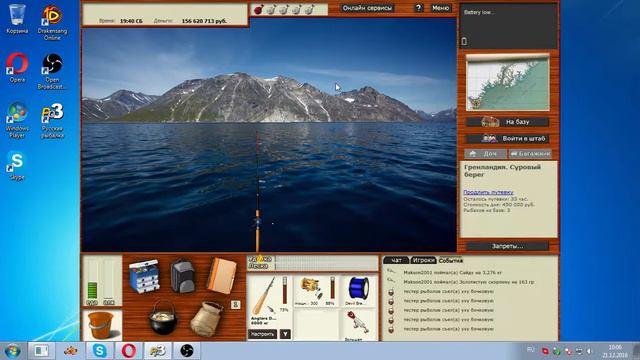Screen dimensions: 640x360
Task: Open Корзина recycle bin on desktop
Action: (17, 19)
